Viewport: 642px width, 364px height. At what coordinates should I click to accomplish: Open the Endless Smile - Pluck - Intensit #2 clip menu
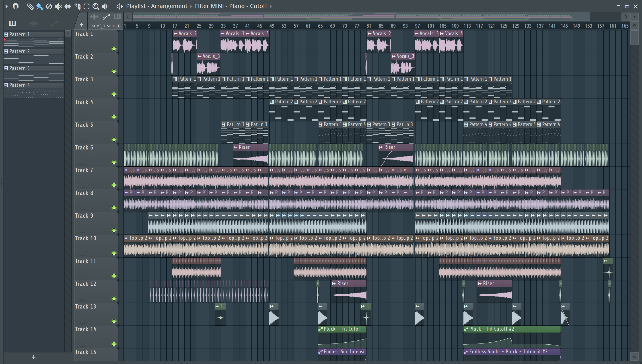(x=466, y=352)
